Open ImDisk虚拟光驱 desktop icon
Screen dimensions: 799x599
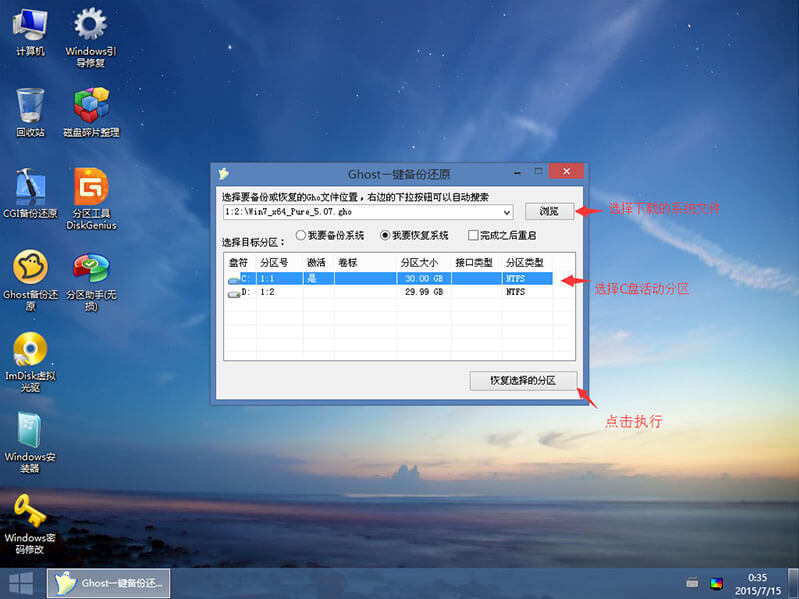[x=30, y=349]
